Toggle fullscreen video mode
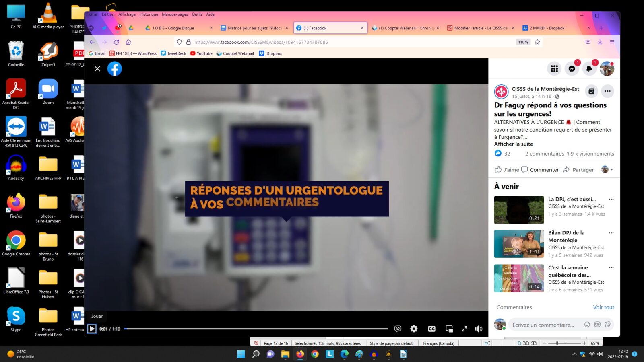 click(x=464, y=329)
